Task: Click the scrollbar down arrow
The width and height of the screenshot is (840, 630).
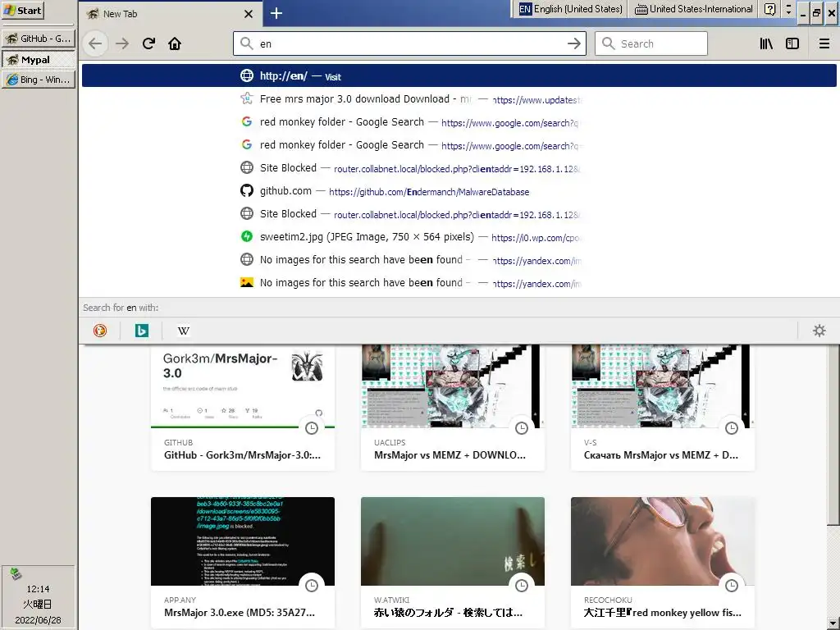Action: pos(833,623)
